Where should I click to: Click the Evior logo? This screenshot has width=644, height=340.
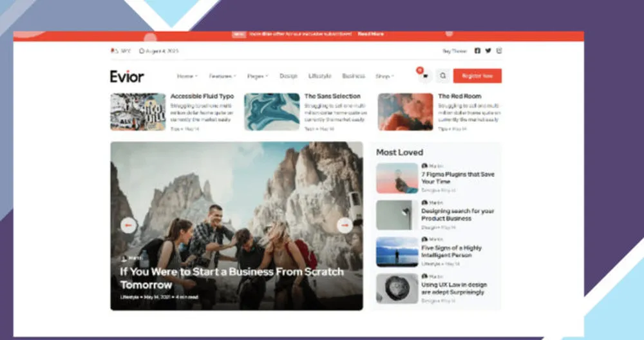pyautogui.click(x=127, y=77)
